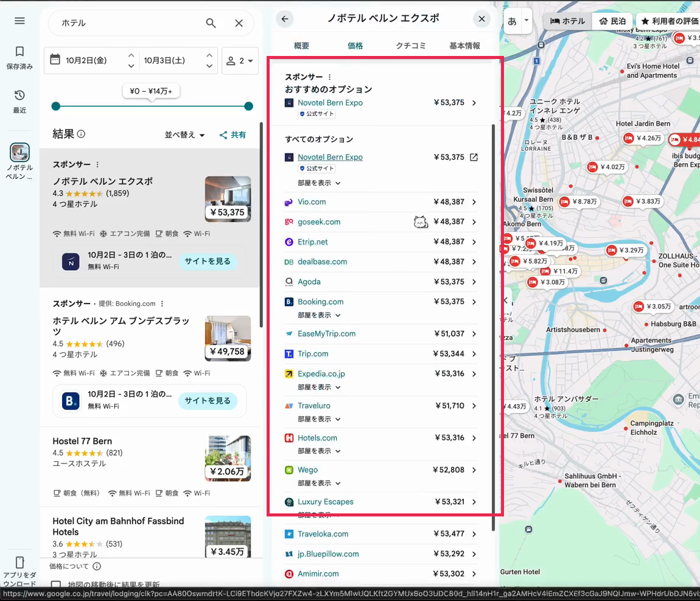Visit site for ノボテル ベルン エクスポ deal
This screenshot has height=601, width=700.
tap(208, 261)
